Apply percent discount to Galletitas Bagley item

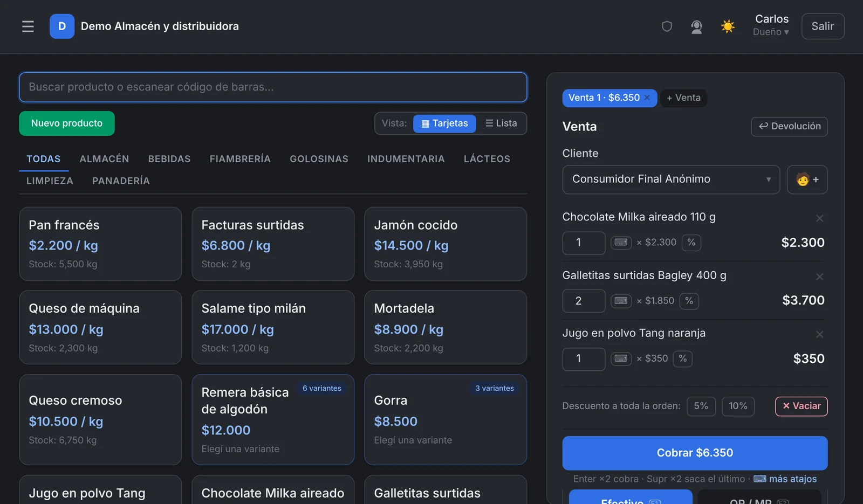[x=689, y=301]
